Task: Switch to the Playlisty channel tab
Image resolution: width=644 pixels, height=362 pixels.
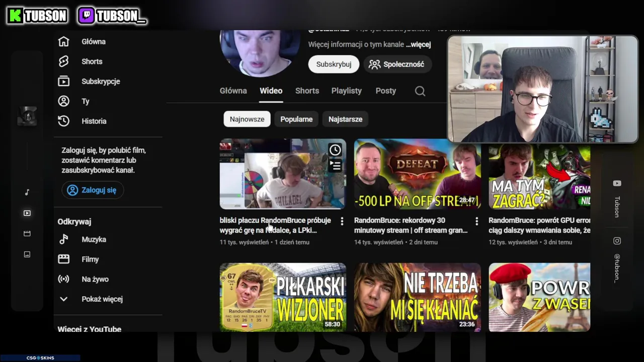Action: pos(347,91)
